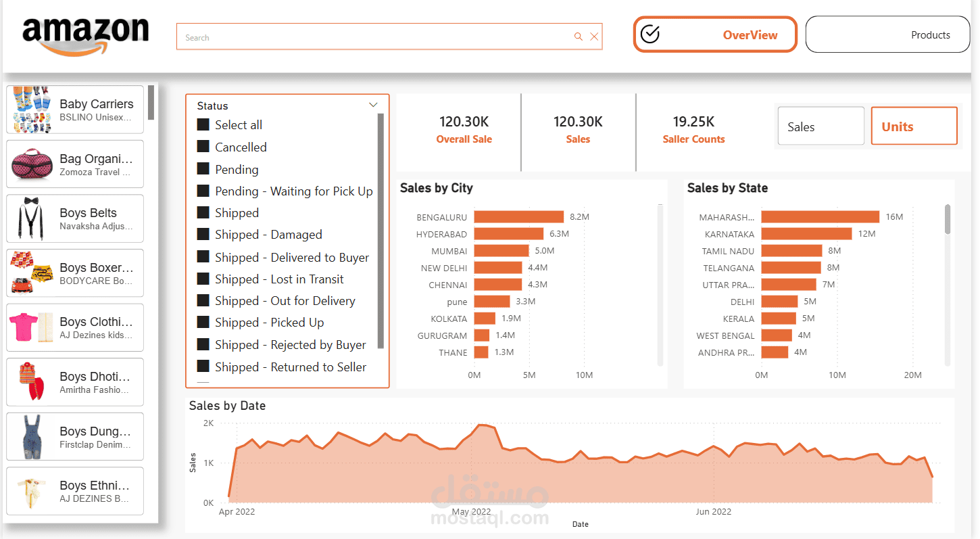This screenshot has height=539, width=980.
Task: Toggle Pending - Waiting for Pick Up checkbox
Action: (x=203, y=191)
